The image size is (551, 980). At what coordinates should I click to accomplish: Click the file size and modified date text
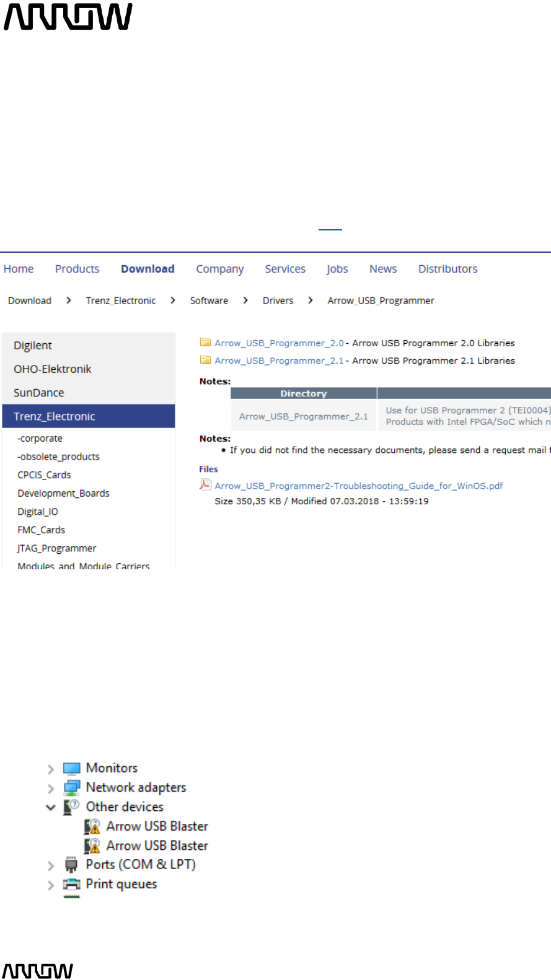322,501
